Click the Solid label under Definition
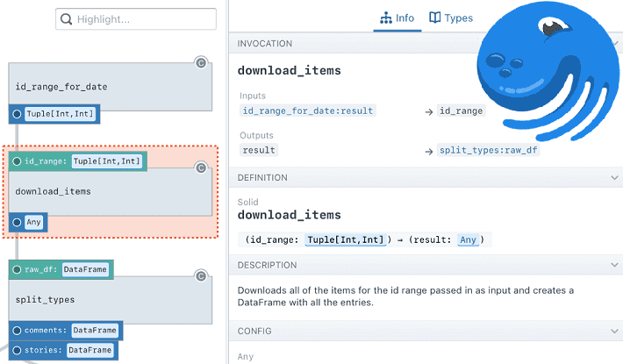623x364 pixels. (x=248, y=202)
